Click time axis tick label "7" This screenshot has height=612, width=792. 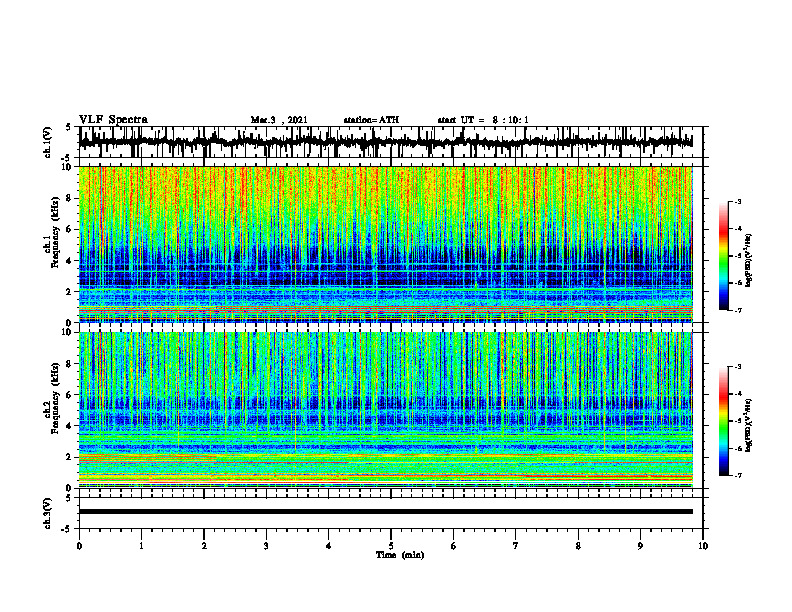click(516, 546)
